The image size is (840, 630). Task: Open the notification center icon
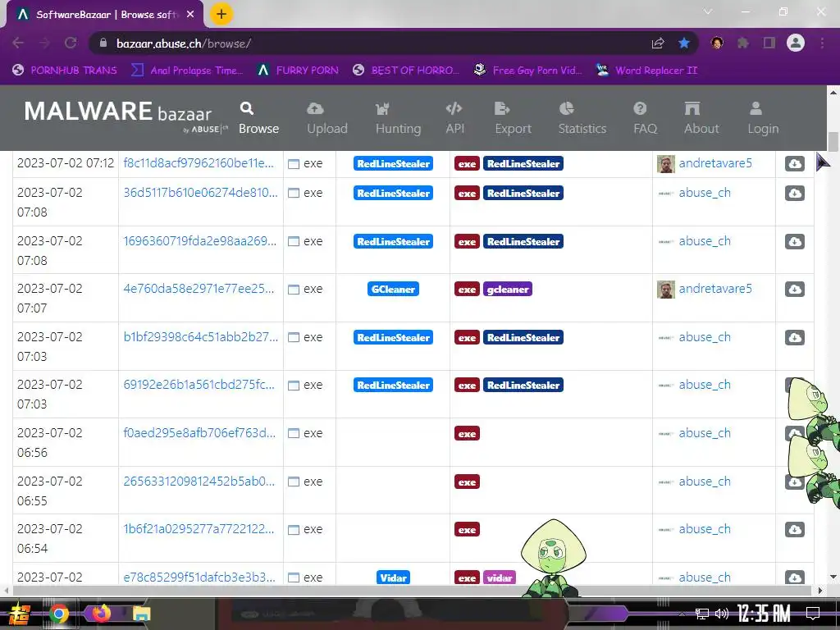pos(813,614)
